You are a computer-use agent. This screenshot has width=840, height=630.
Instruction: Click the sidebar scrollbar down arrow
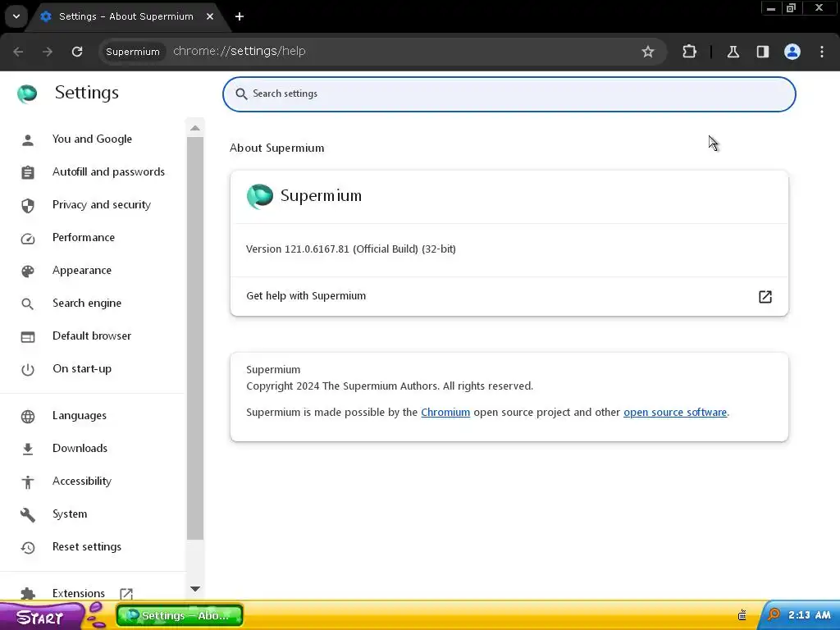point(195,589)
